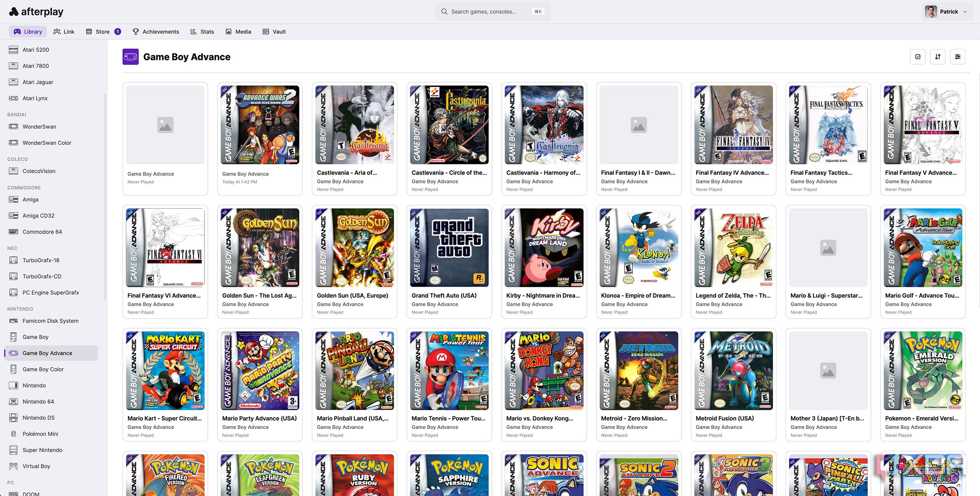
Task: Click the Game Boy Advance header icon
Action: click(x=131, y=57)
